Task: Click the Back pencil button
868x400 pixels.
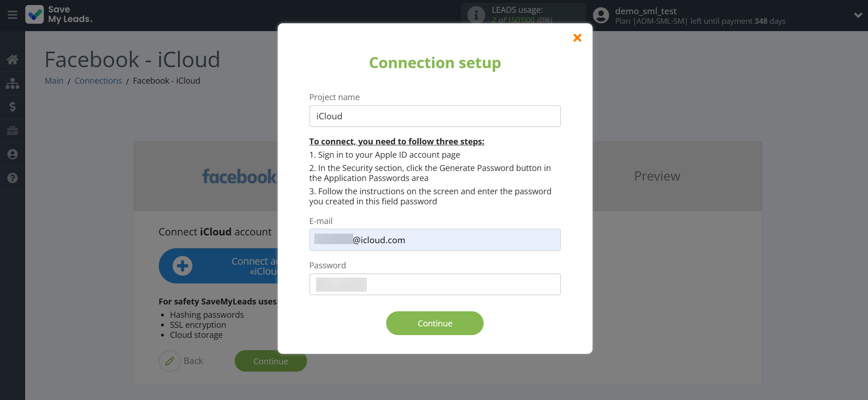Action: (170, 361)
